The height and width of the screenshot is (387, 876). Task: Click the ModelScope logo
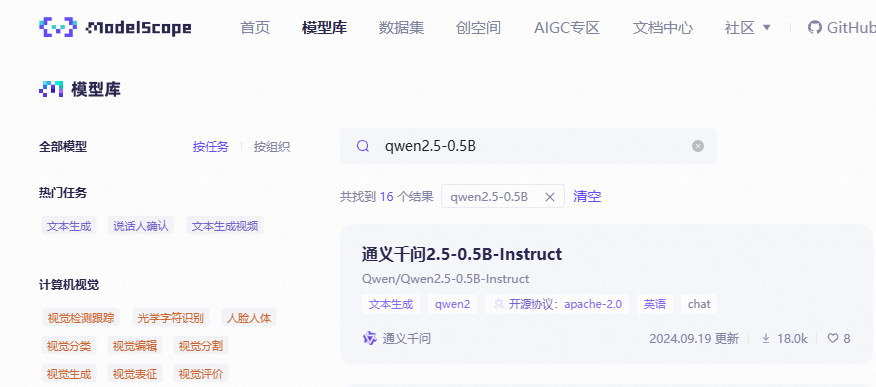[x=115, y=27]
